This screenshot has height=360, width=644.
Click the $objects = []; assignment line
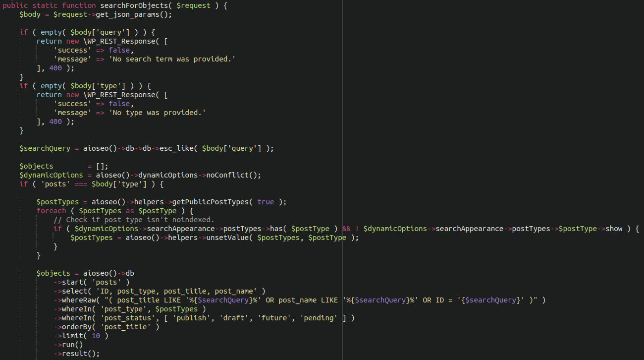tap(64, 166)
